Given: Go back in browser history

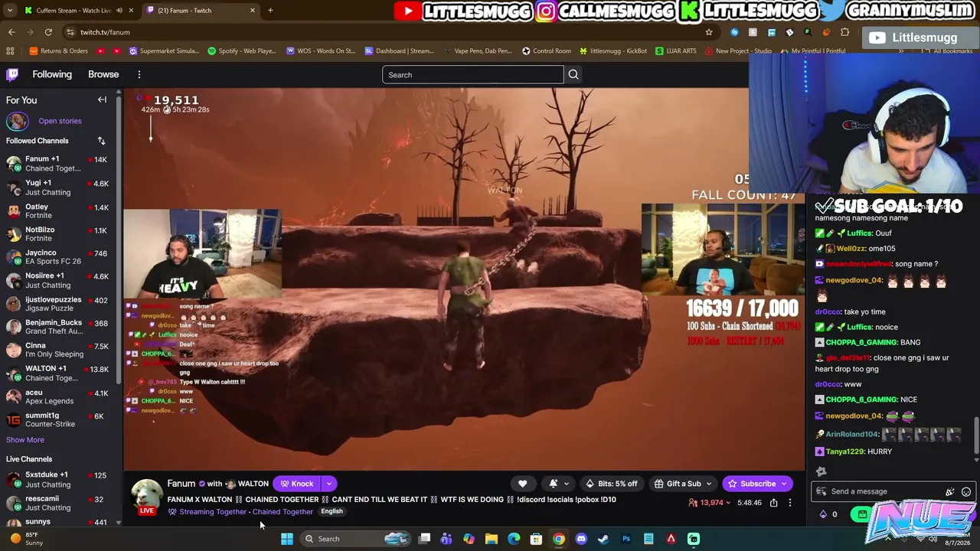Looking at the screenshot, I should click(11, 32).
